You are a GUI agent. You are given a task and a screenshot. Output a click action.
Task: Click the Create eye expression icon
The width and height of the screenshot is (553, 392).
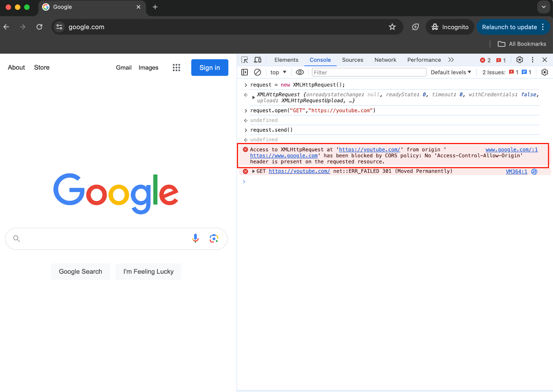(x=299, y=72)
